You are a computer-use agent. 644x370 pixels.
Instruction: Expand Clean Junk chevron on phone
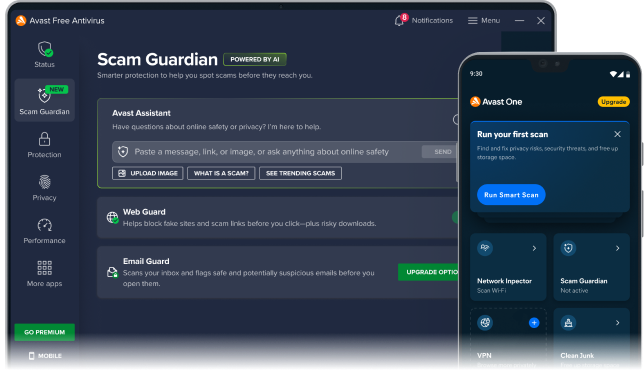coord(617,323)
